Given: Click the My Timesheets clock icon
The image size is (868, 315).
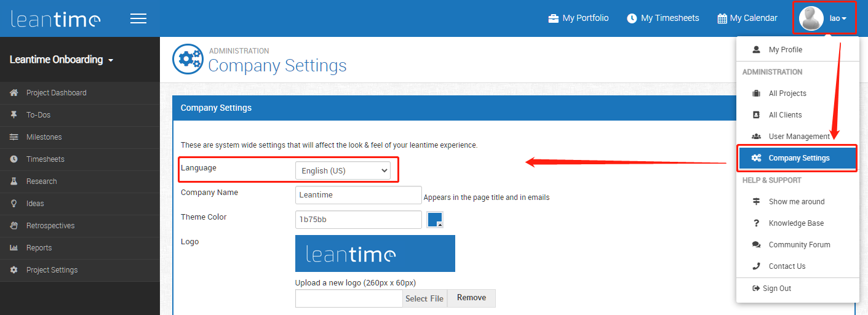Looking at the screenshot, I should (632, 18).
